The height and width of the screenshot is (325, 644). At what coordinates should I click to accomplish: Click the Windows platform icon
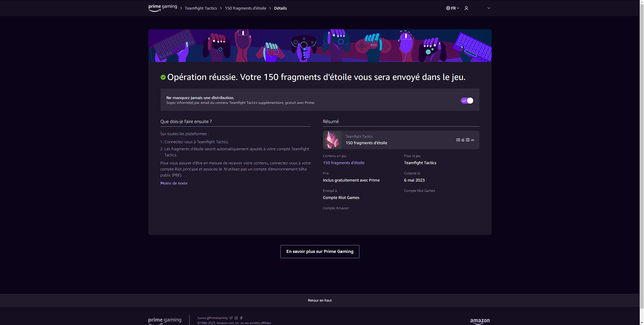459,140
